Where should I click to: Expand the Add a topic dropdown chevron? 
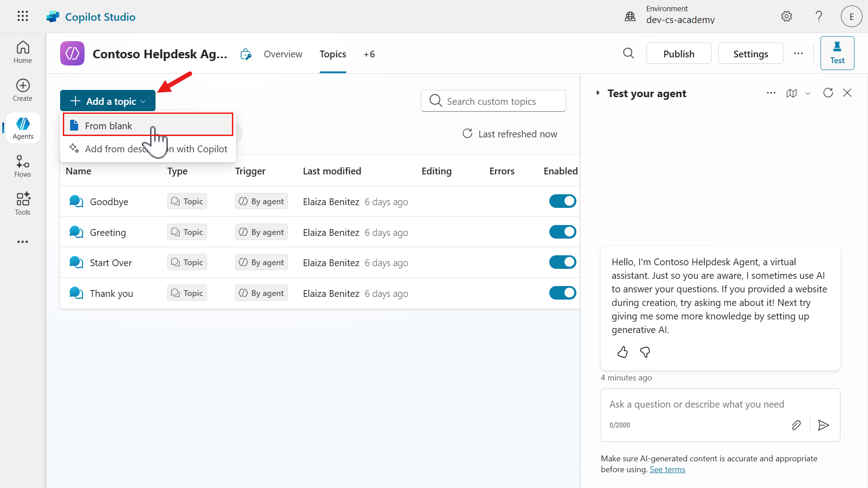144,101
